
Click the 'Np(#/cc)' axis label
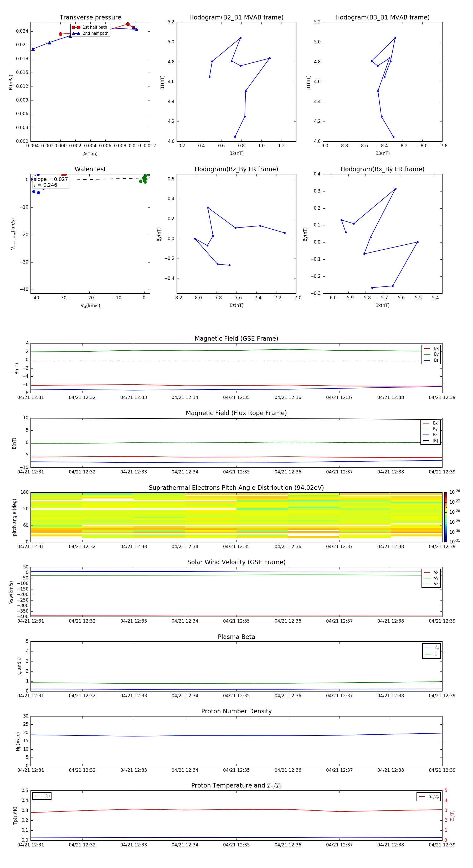tap(18, 741)
